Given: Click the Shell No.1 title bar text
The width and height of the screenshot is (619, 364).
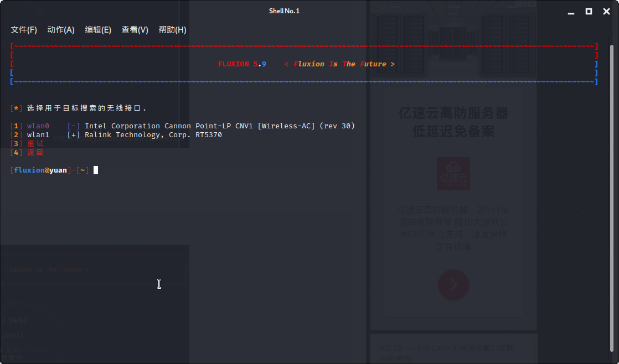Looking at the screenshot, I should point(284,11).
